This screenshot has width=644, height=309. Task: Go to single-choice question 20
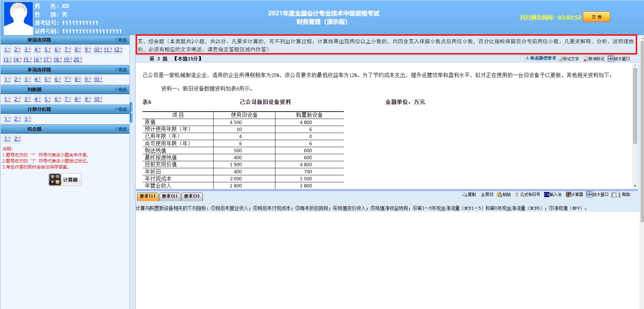[x=77, y=60]
